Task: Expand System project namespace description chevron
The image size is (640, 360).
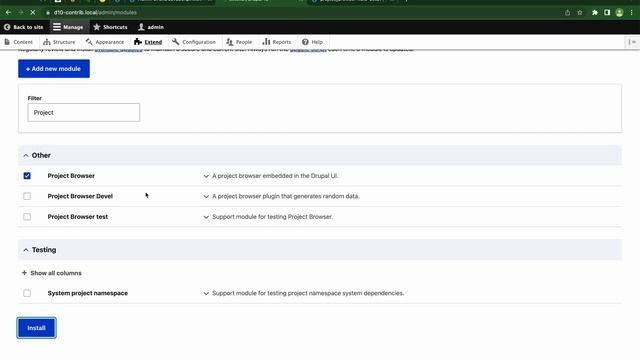Action: [206, 293]
